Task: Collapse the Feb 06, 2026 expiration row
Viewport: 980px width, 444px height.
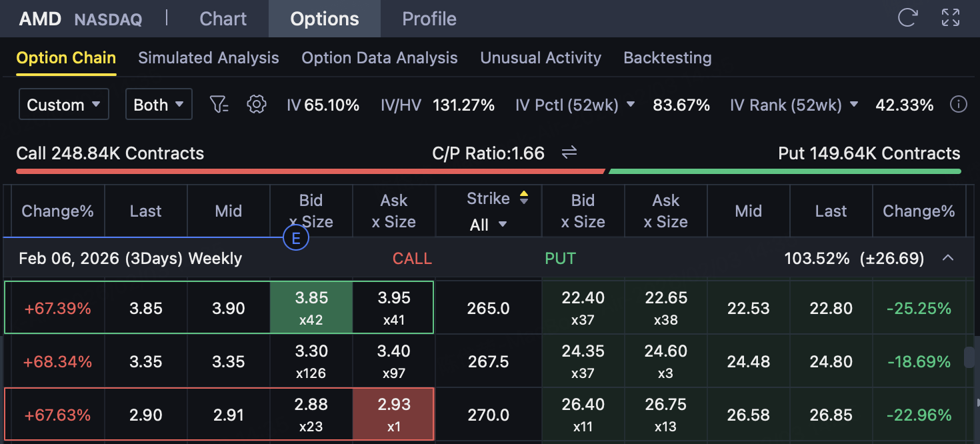Action: click(x=947, y=258)
